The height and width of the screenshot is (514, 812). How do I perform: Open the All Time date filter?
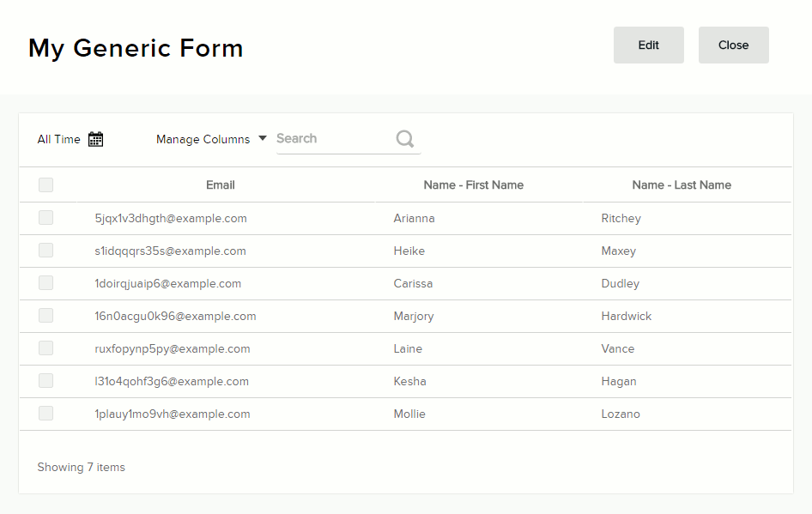point(59,139)
